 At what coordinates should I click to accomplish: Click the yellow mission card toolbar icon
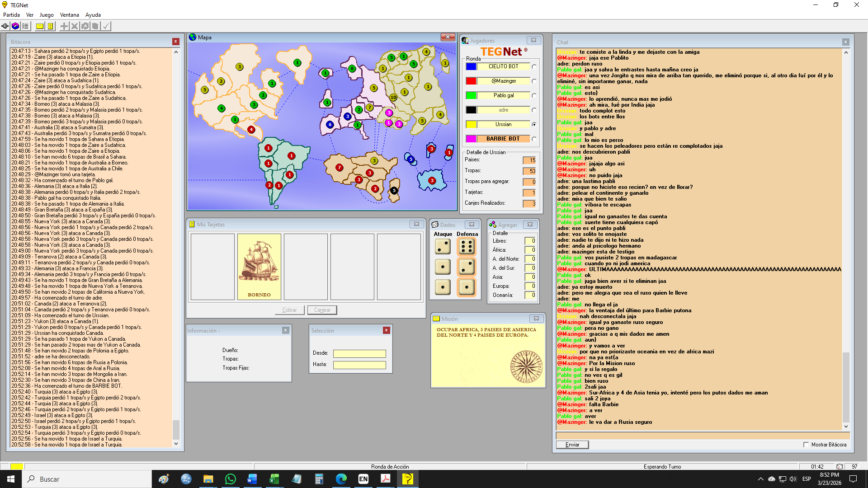(x=40, y=26)
